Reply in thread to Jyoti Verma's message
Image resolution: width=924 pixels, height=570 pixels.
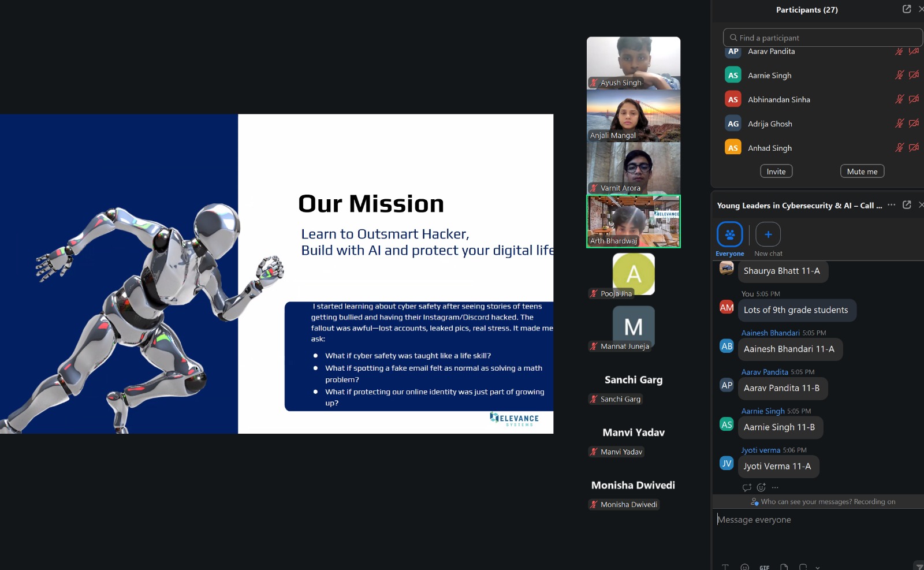click(747, 487)
